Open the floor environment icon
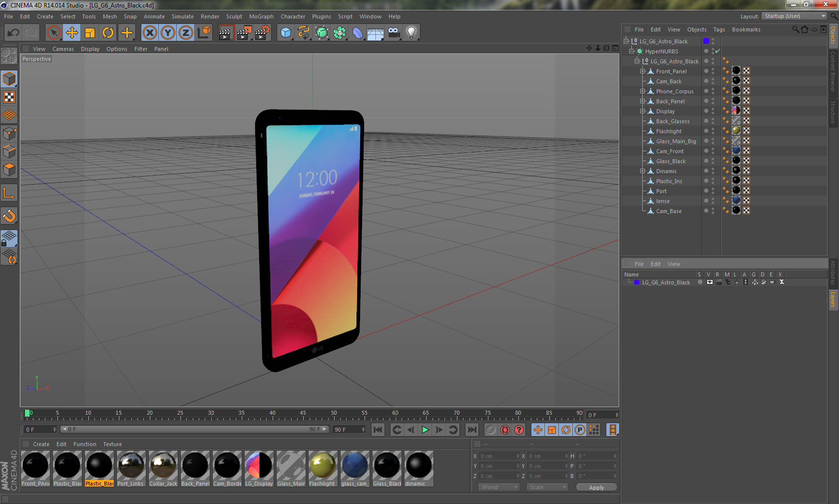Image resolution: width=839 pixels, height=504 pixels. 376,33
